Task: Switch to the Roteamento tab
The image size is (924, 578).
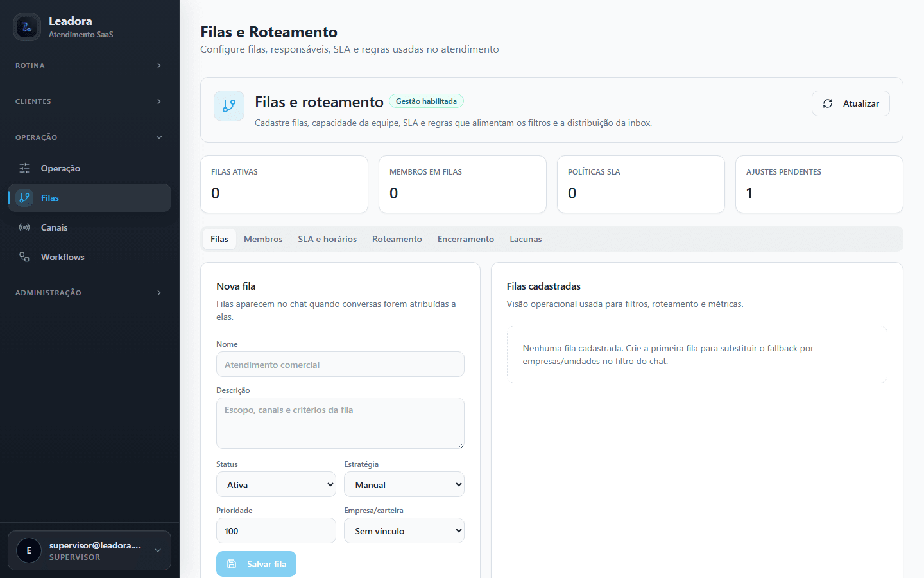Action: click(x=397, y=239)
